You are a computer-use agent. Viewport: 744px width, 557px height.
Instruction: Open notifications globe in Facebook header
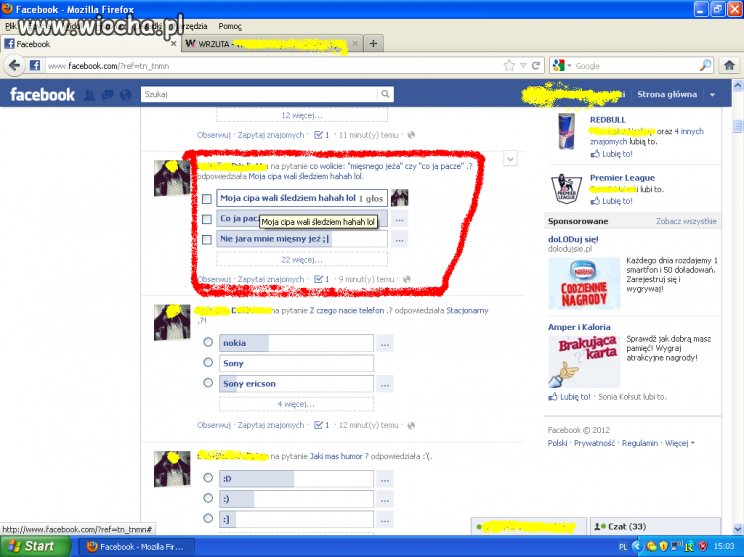point(125,95)
